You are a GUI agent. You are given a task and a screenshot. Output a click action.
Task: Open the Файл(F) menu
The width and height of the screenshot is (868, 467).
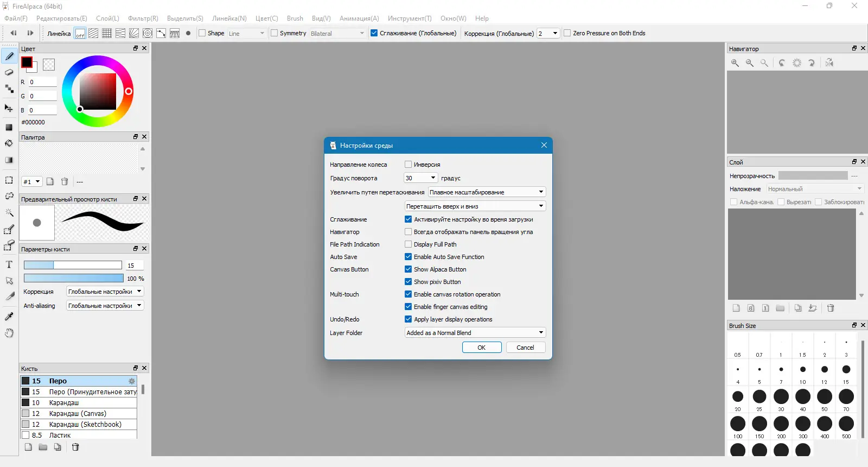tap(16, 18)
